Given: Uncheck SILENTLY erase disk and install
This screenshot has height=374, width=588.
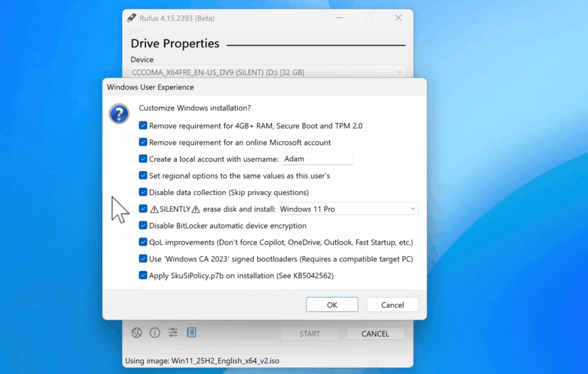Looking at the screenshot, I should tap(143, 209).
